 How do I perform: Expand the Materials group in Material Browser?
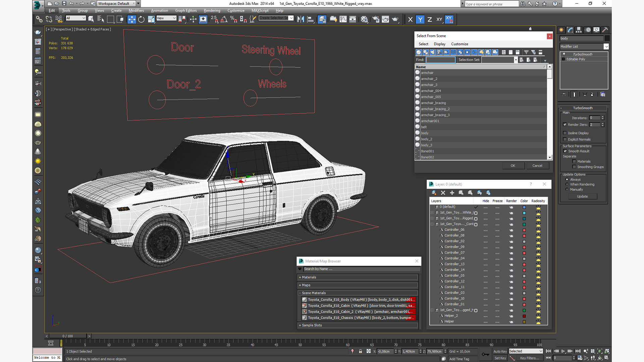coord(358,277)
